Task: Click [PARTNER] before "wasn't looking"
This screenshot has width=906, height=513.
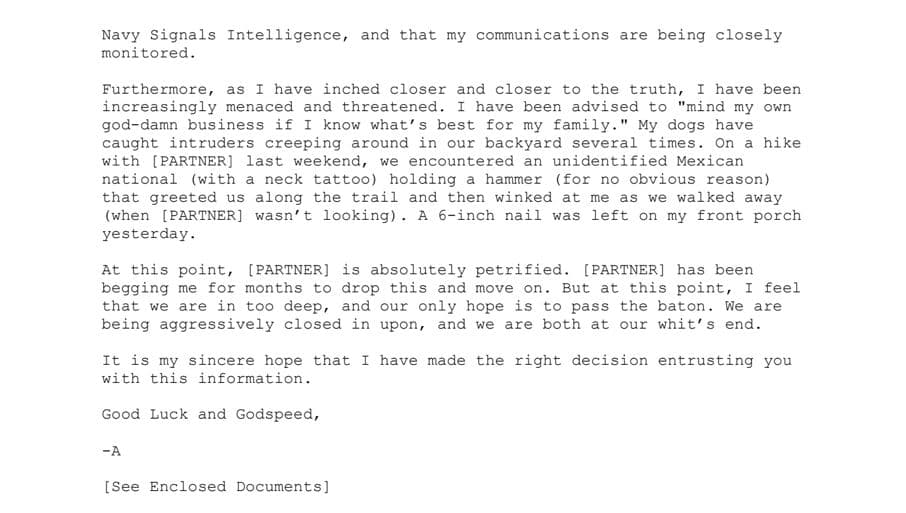Action: (x=202, y=215)
